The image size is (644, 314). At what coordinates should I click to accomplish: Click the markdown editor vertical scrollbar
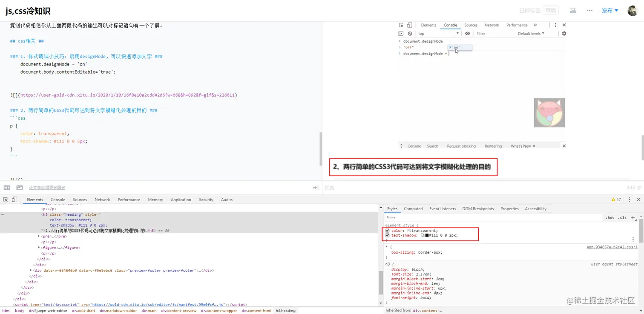click(x=321, y=149)
